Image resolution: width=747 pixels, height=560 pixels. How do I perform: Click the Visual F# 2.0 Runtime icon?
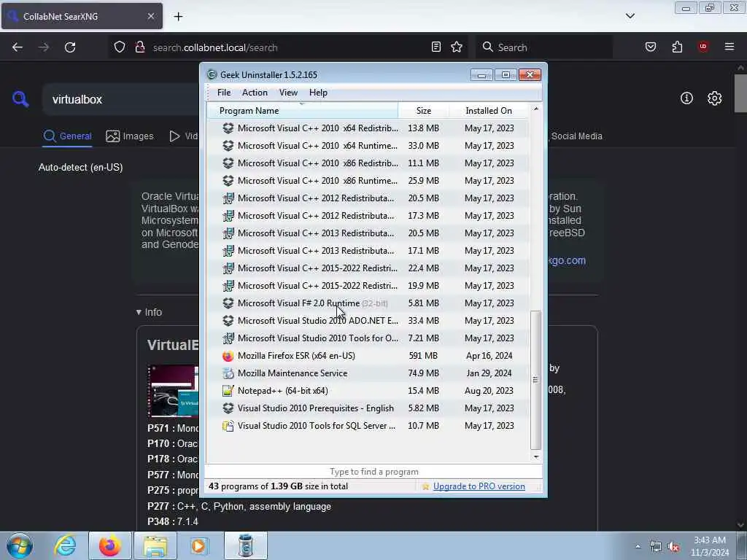point(228,303)
